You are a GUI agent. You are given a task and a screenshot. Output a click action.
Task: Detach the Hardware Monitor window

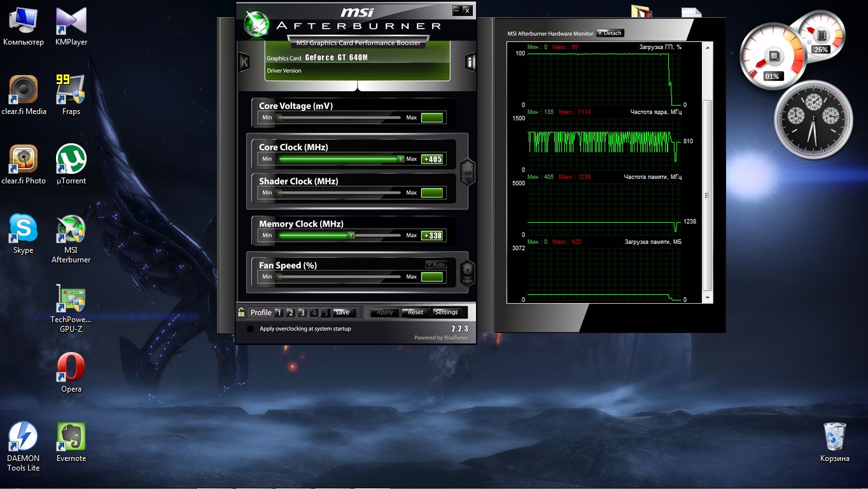610,33
